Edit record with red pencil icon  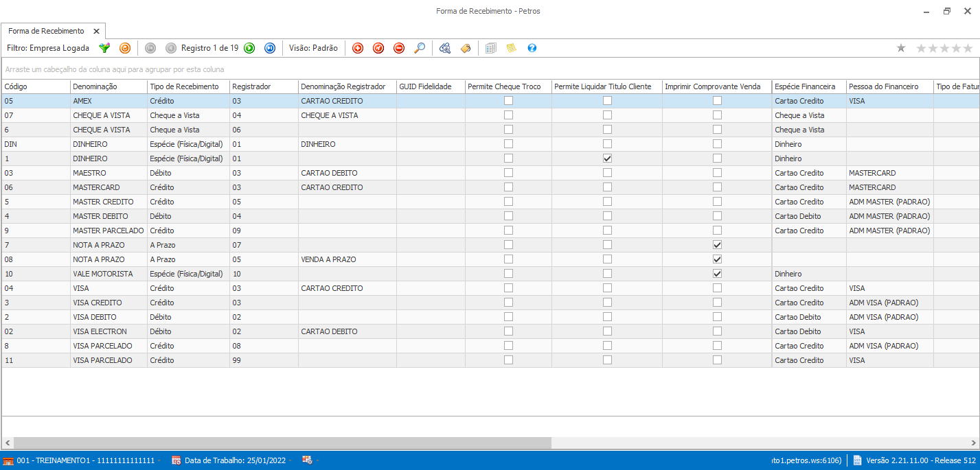[378, 48]
